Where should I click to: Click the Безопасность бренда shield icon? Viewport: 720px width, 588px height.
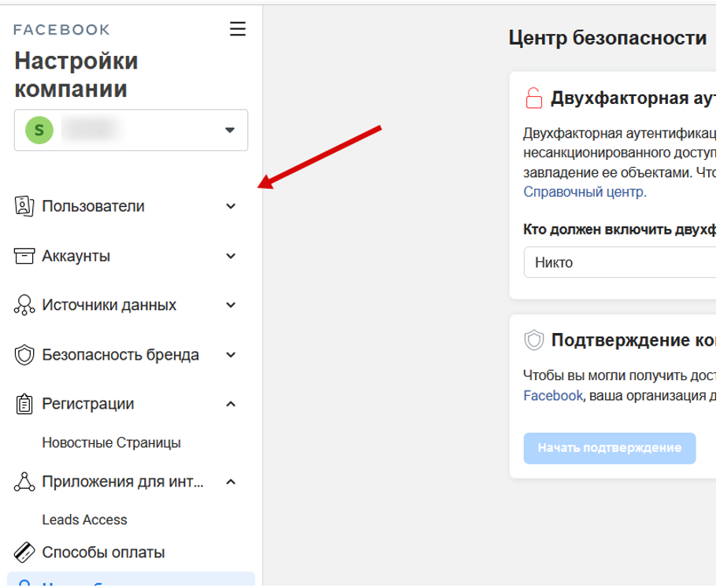(24, 355)
